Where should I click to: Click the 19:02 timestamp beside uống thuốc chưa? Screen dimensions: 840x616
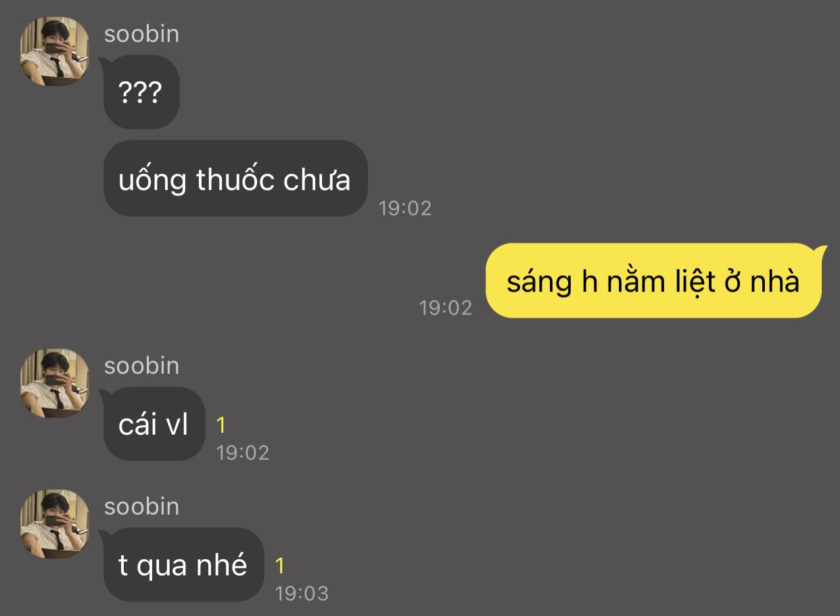(x=405, y=208)
